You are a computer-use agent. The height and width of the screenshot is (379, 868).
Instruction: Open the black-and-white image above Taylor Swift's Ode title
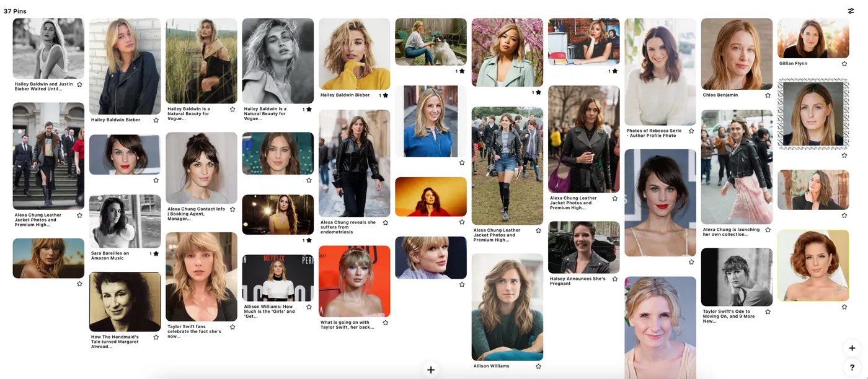coord(737,277)
